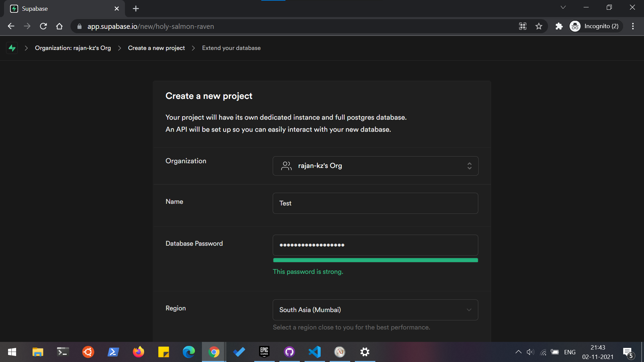Screen dimensions: 644x362
Task: Focus the Database Password field
Action: (375, 245)
